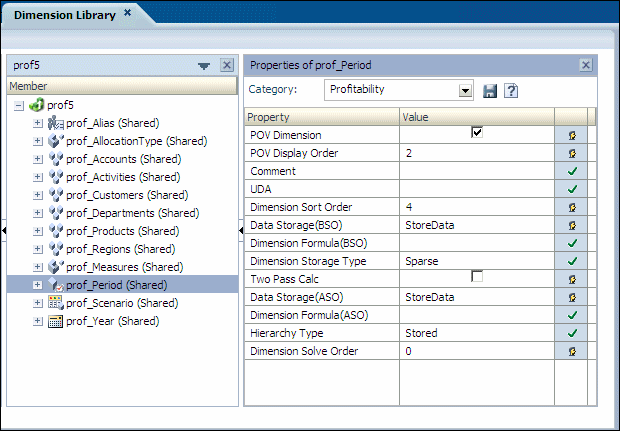Click the prof_Period dimension icon
This screenshot has height=431, width=620.
(55, 285)
